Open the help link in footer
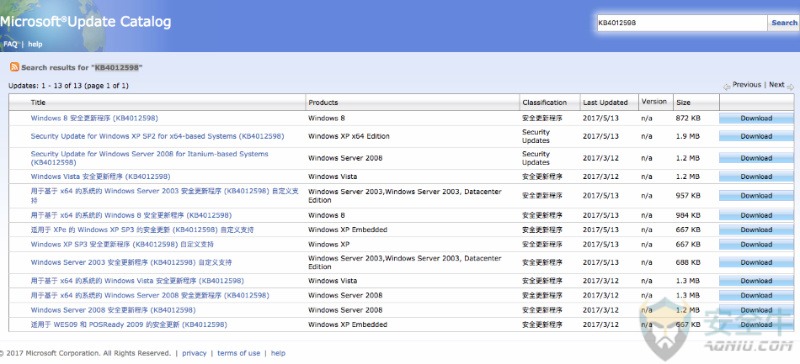This screenshot has height=364, width=800. pos(278,353)
